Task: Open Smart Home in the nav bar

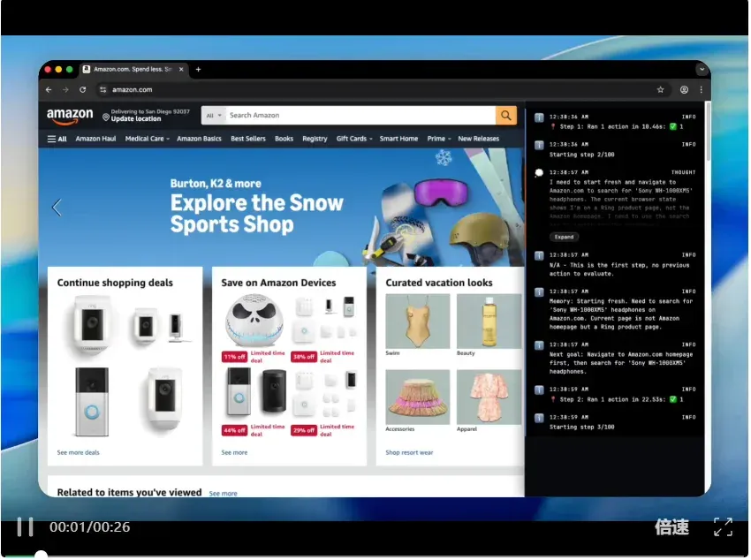Action: (399, 139)
